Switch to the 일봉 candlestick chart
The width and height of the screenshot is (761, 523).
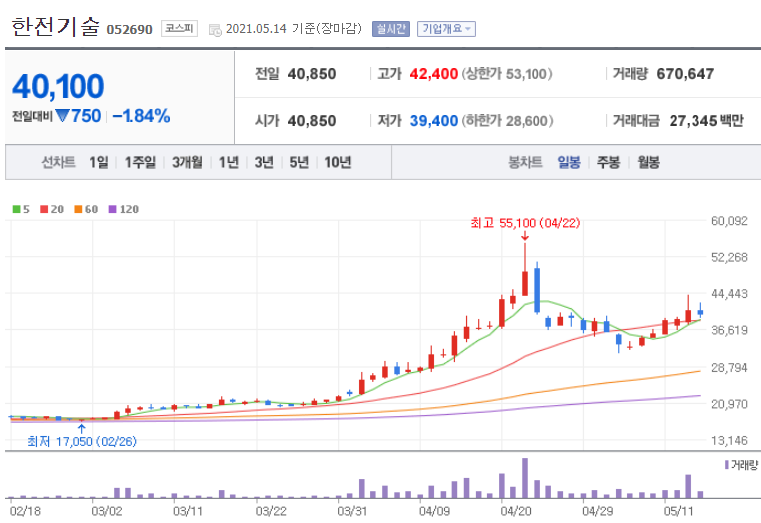[x=569, y=162]
